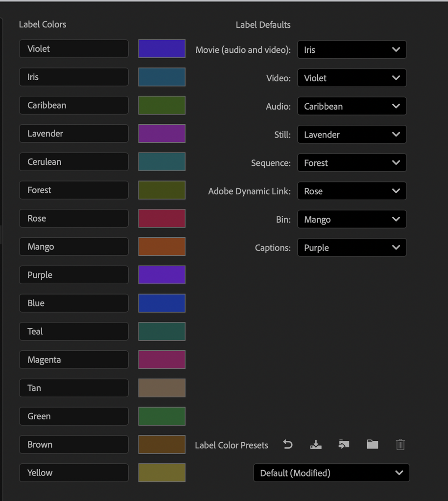This screenshot has width=448, height=501.
Task: Open the Mango orange color swatch
Action: pyautogui.click(x=162, y=247)
